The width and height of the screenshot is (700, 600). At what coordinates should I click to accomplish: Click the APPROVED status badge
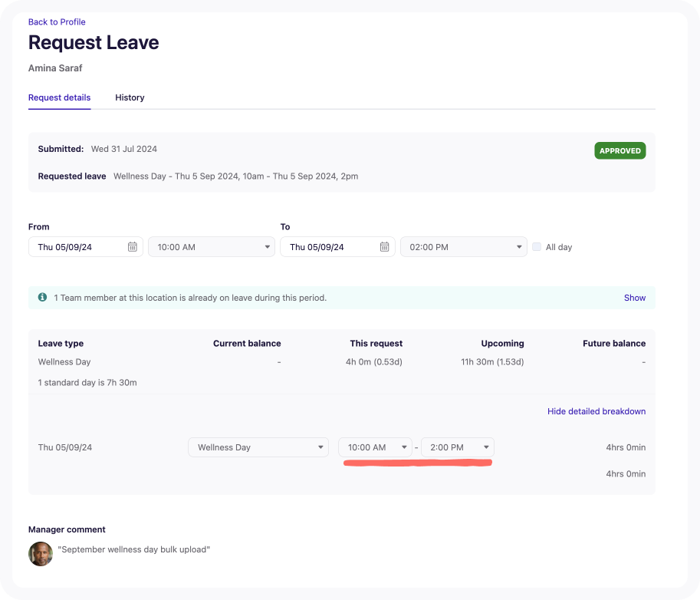[x=619, y=151]
